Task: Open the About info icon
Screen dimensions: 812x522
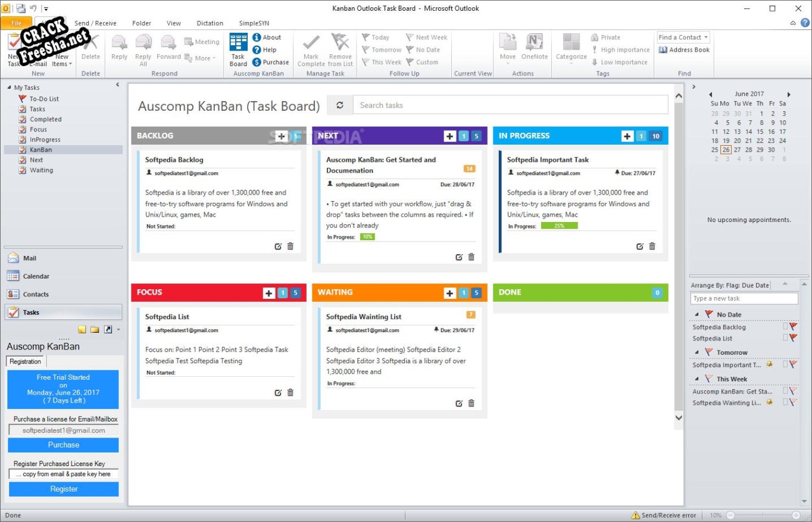Action: click(267, 37)
